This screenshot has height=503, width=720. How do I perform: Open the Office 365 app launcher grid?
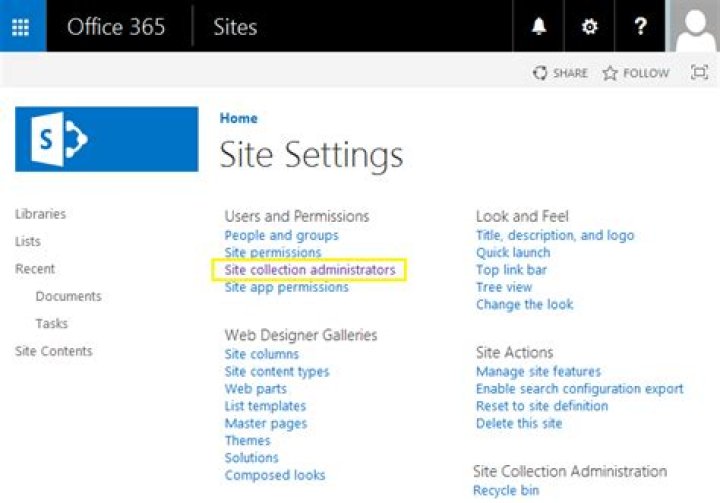pyautogui.click(x=21, y=27)
